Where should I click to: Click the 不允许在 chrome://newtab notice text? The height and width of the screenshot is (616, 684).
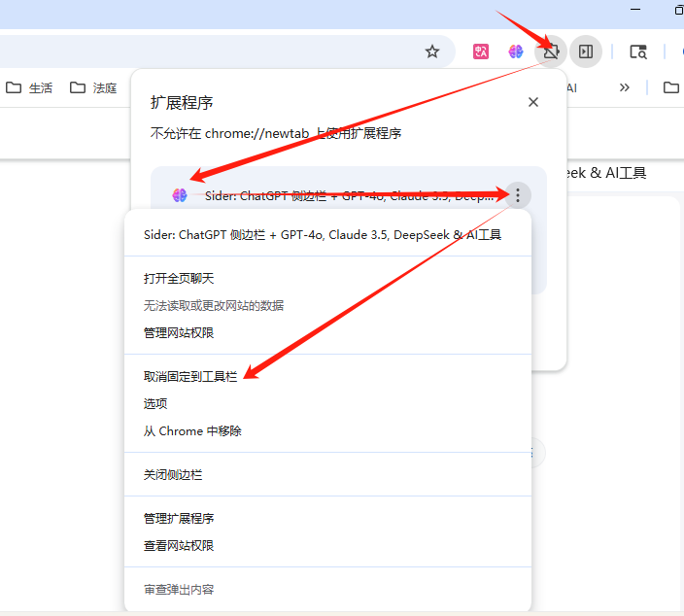click(275, 133)
